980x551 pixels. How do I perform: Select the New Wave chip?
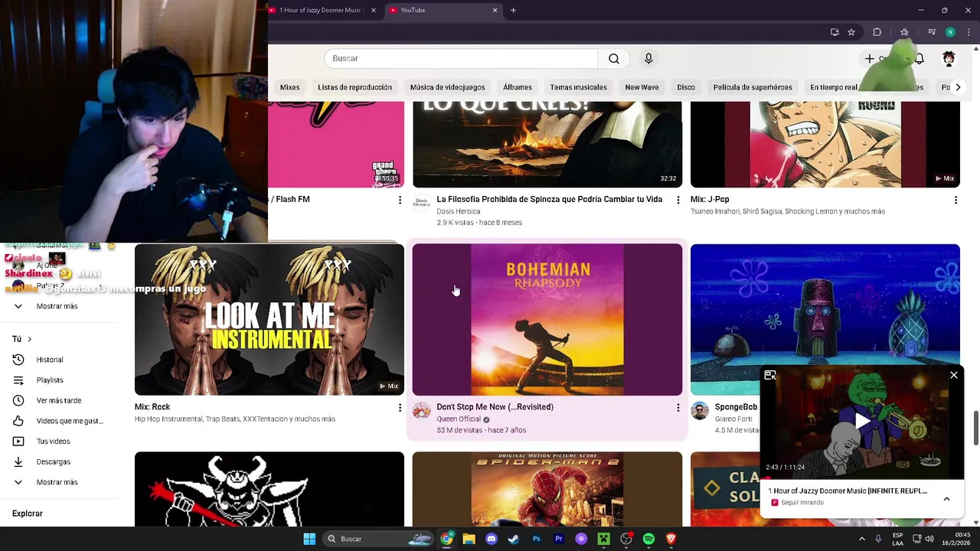tap(642, 87)
